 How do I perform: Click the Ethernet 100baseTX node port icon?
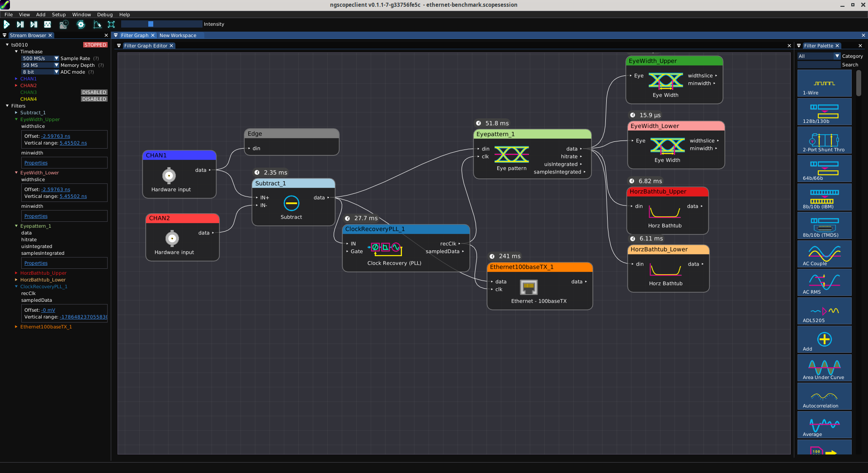[528, 287]
